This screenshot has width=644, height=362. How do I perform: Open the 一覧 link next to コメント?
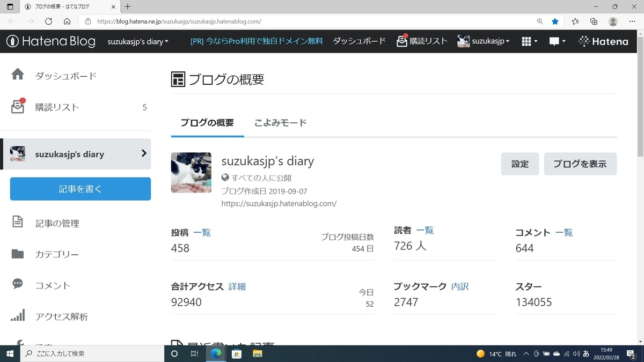[564, 233]
